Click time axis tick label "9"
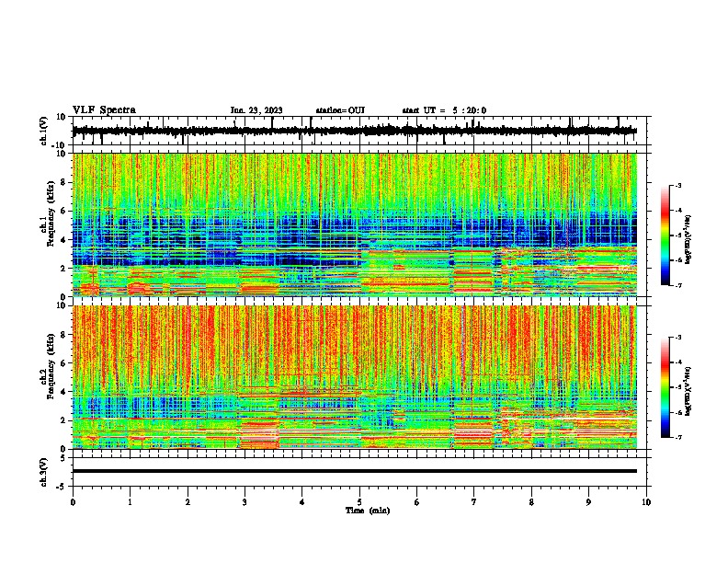728x563 pixels. 588,502
